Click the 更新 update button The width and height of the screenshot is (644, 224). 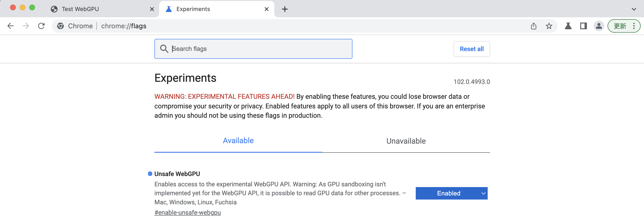(620, 26)
